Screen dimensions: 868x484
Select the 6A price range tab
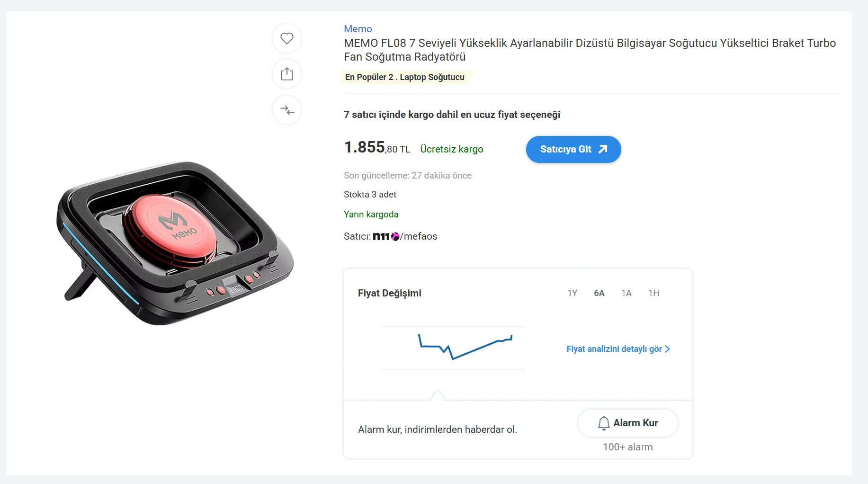pyautogui.click(x=599, y=293)
